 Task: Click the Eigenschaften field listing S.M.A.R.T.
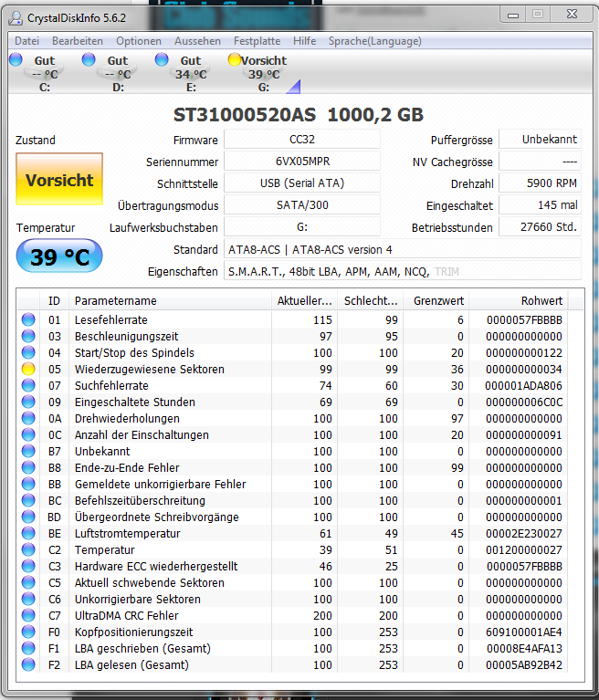click(x=403, y=271)
